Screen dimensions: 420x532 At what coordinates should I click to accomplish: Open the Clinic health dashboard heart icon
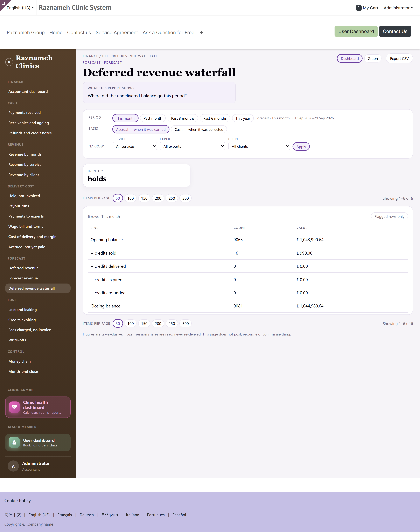pos(14,407)
